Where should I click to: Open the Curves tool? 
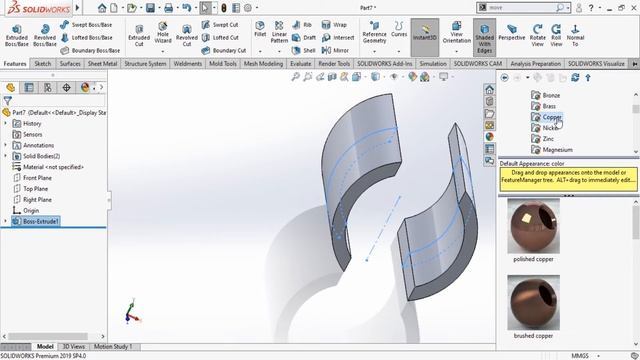[399, 29]
